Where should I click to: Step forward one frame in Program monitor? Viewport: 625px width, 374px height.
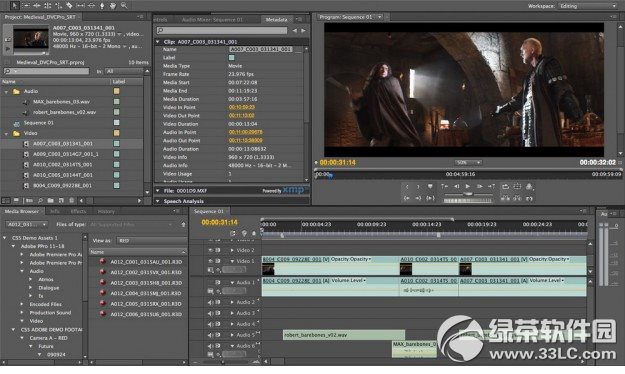(480, 186)
